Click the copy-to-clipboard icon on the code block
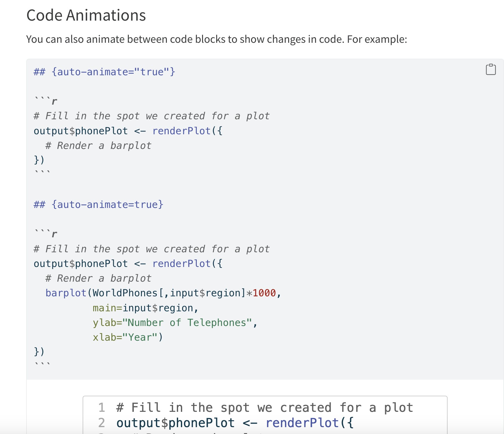 (x=491, y=69)
